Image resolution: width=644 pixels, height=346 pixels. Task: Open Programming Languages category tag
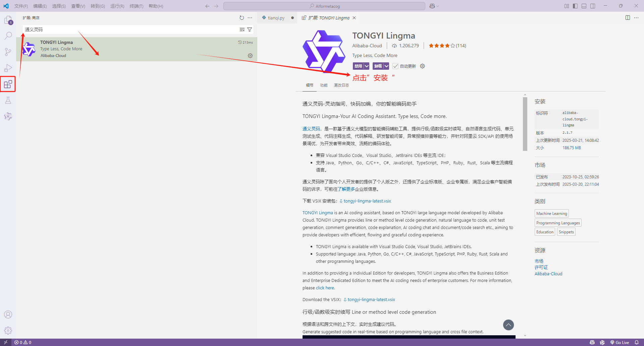(558, 223)
